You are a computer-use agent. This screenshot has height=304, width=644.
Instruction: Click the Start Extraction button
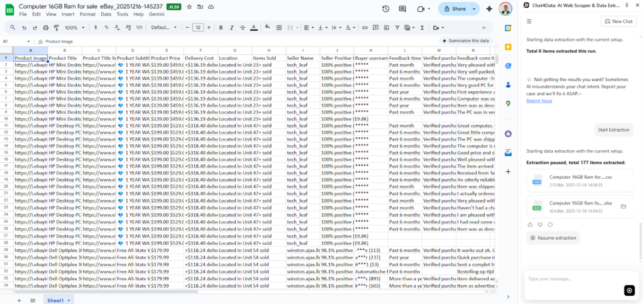[x=614, y=130]
